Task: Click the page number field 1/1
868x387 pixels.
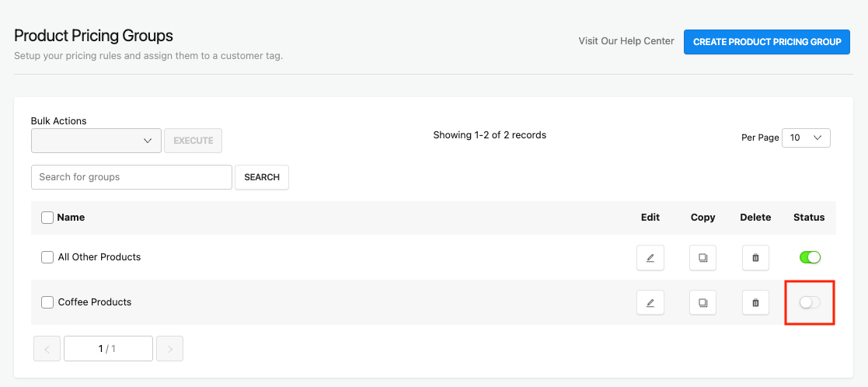Action: (x=109, y=349)
